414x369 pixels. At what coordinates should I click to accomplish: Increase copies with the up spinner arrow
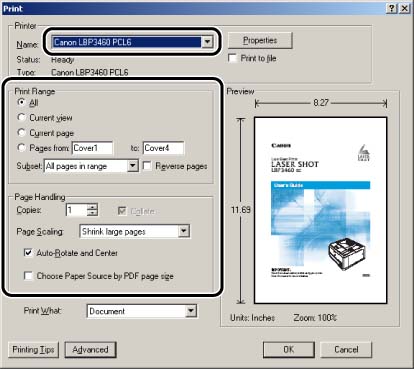tap(92, 207)
